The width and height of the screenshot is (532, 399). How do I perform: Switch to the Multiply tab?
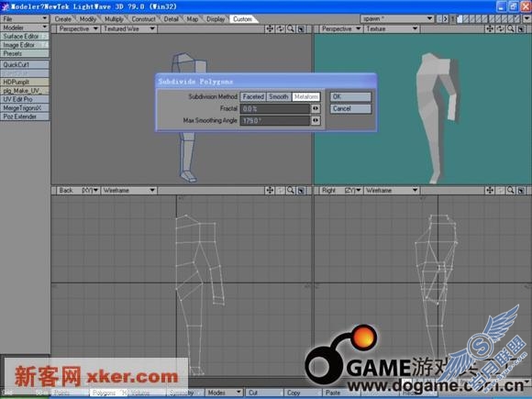click(114, 19)
